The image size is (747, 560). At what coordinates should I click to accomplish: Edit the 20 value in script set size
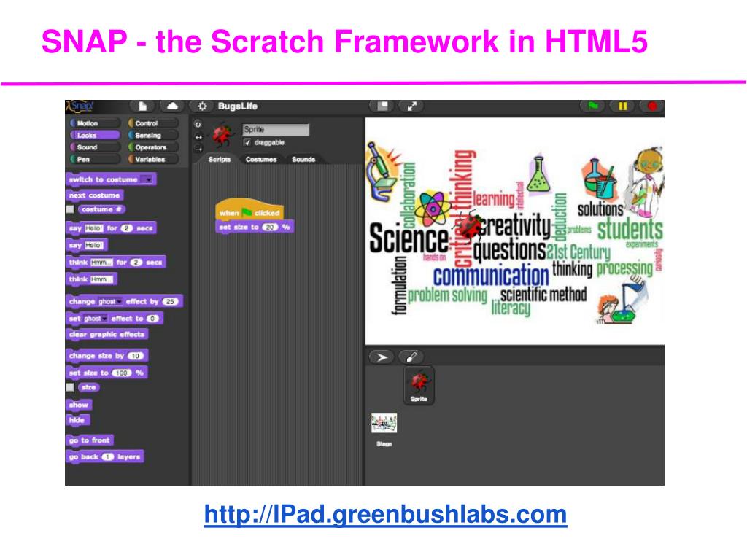point(270,227)
